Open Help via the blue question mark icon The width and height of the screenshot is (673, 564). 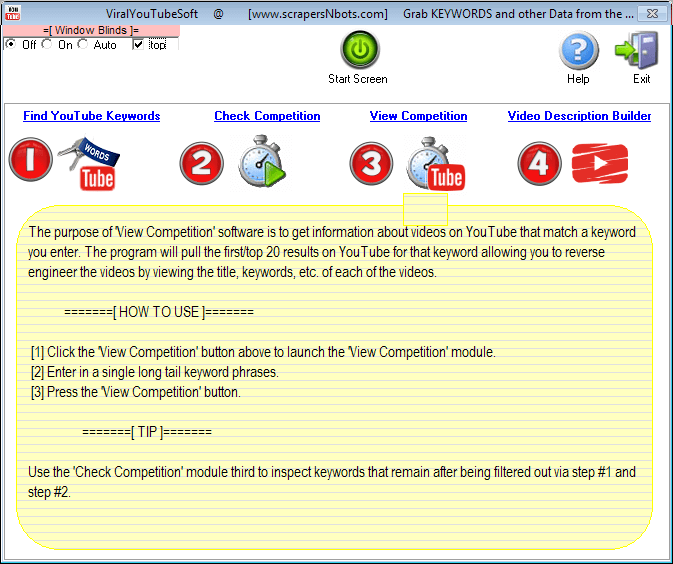579,51
